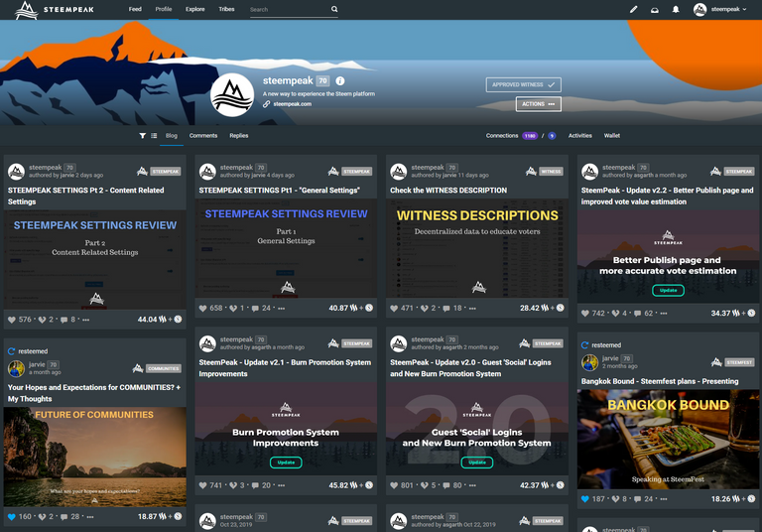Open the Wallet tab
The height and width of the screenshot is (532, 762).
[x=612, y=136]
